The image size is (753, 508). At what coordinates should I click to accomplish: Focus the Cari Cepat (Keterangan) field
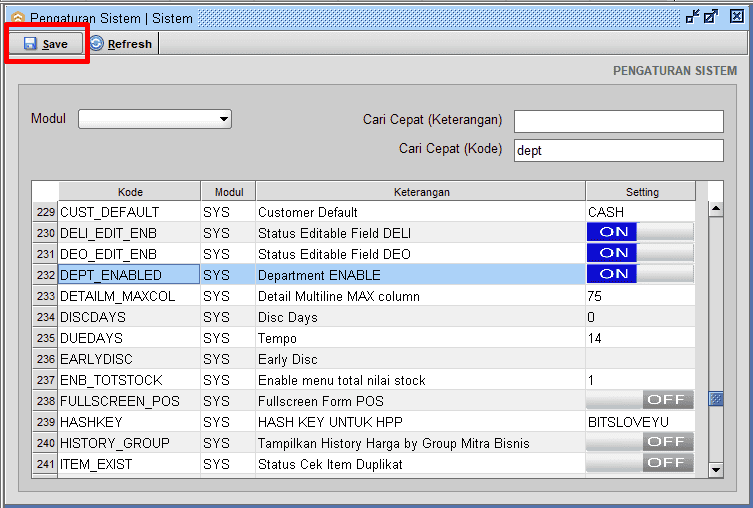click(x=619, y=121)
